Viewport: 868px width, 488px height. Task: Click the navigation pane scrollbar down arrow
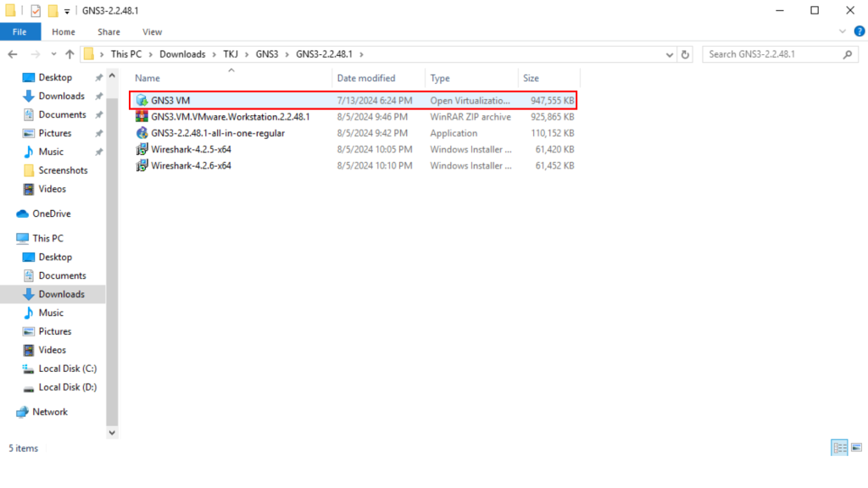(x=112, y=432)
